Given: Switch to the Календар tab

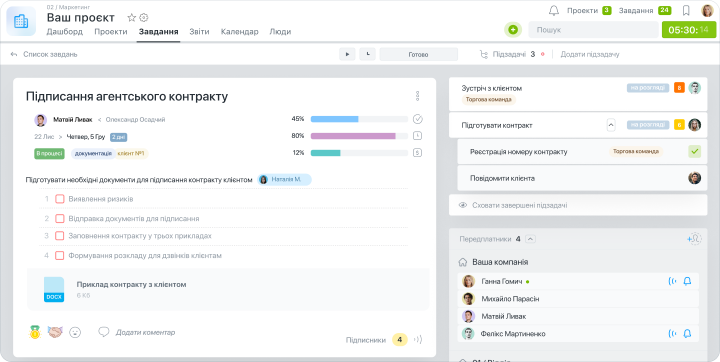Looking at the screenshot, I should [239, 32].
